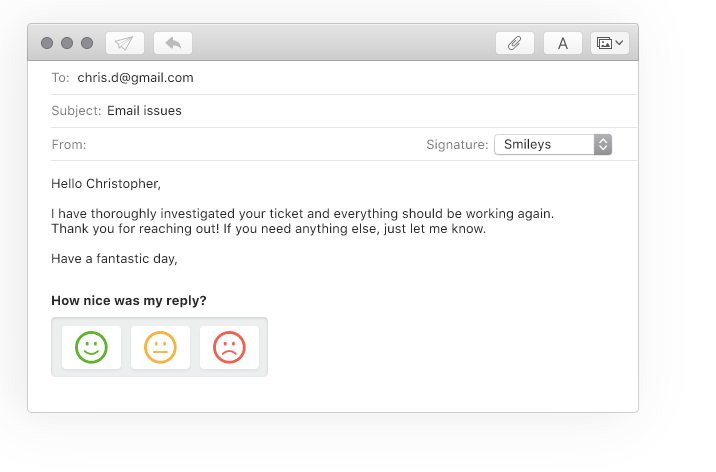Viewport: 716px width, 472px height.
Task: Close the compose window
Action: (x=47, y=43)
